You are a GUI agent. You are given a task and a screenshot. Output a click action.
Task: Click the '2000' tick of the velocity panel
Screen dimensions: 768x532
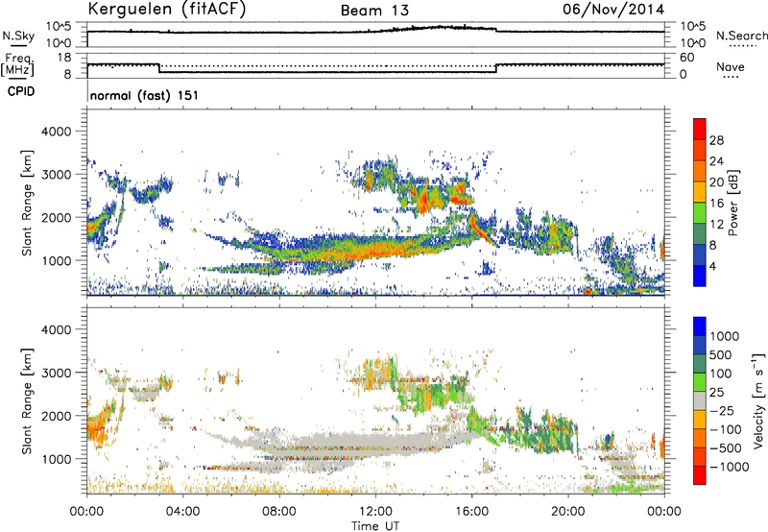57,416
